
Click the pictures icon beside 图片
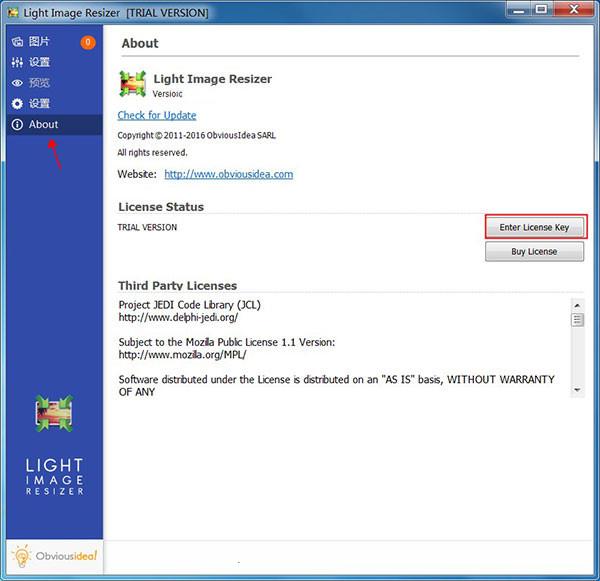click(x=17, y=42)
